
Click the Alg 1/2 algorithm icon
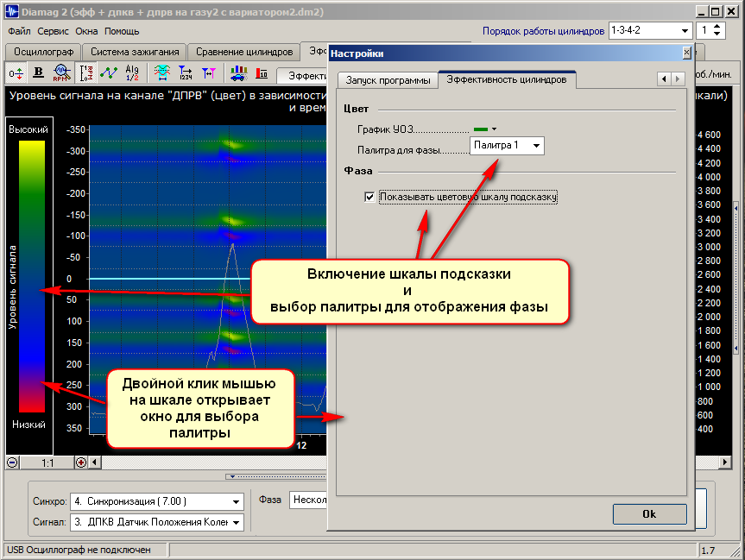(x=132, y=73)
